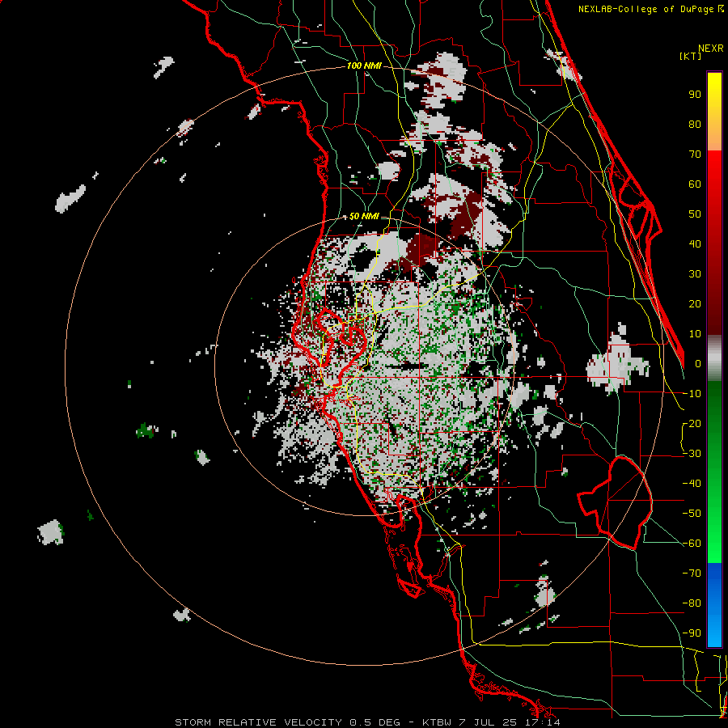Click the [KT] units label
This screenshot has height=728, width=728.
[690, 56]
